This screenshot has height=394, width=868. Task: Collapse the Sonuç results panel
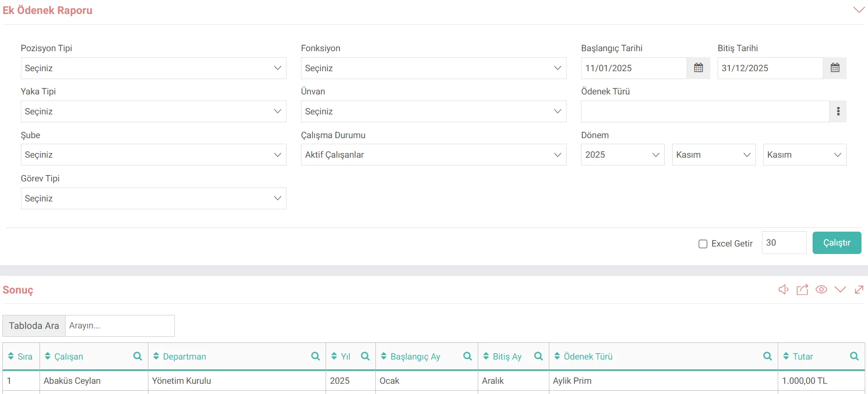tap(840, 290)
